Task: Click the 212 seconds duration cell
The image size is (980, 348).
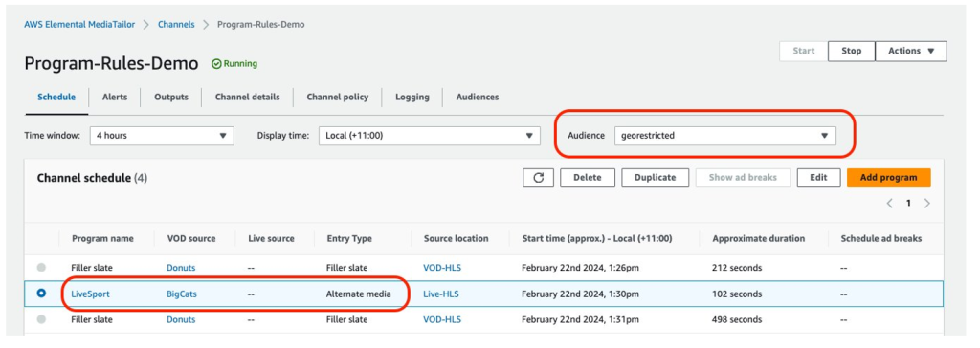Action: (x=737, y=268)
